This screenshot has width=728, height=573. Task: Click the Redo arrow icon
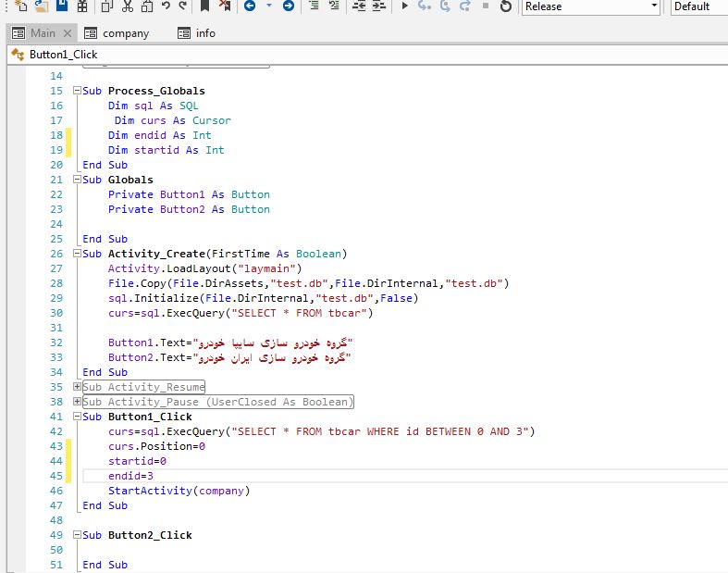click(x=182, y=6)
